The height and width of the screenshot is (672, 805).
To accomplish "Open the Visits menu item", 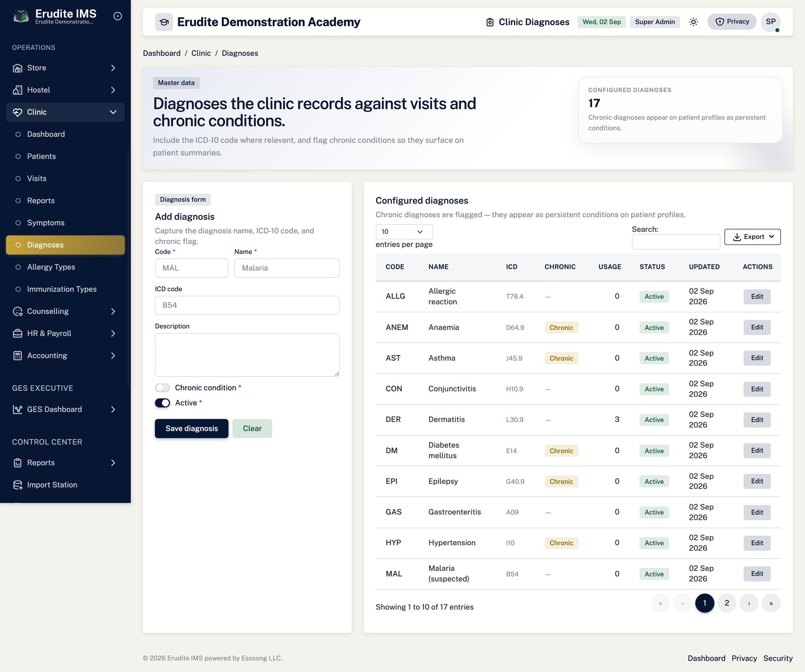I will coord(65,179).
